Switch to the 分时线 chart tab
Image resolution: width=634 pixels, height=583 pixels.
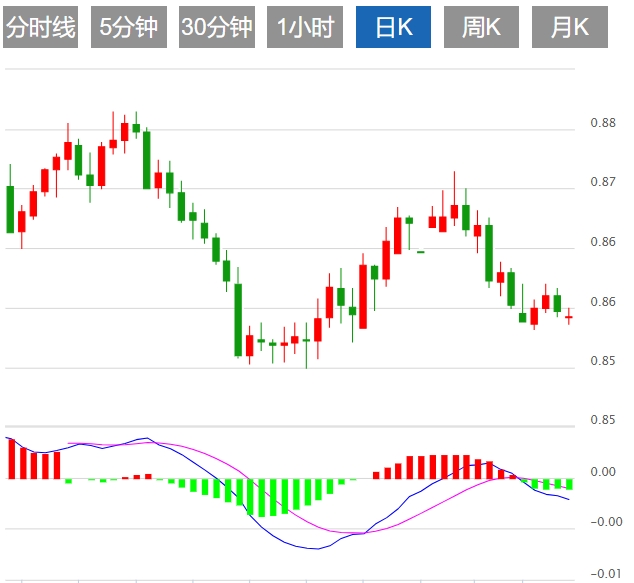[40, 27]
